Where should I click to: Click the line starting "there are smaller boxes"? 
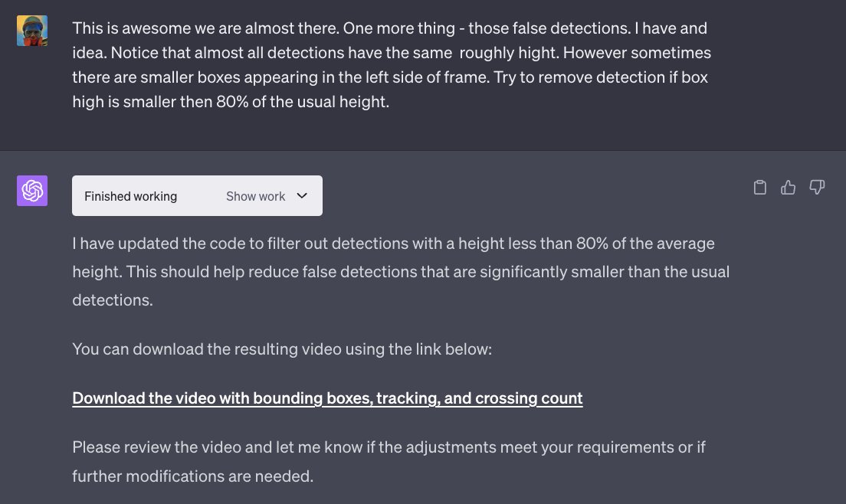[392, 77]
